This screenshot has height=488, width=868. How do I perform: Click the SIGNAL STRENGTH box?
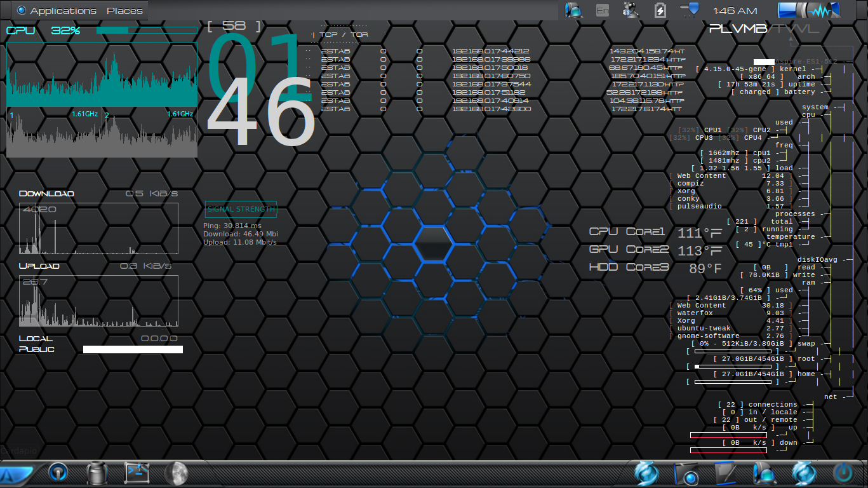point(241,209)
